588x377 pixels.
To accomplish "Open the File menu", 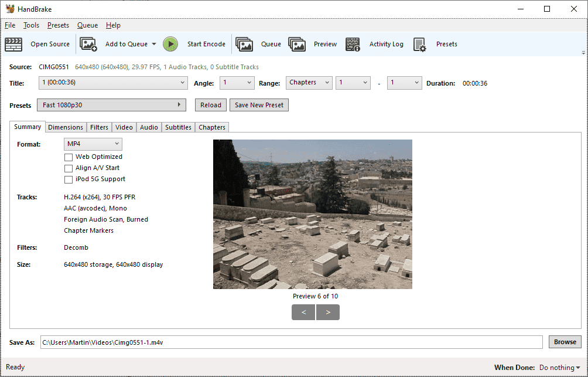I will (x=10, y=25).
